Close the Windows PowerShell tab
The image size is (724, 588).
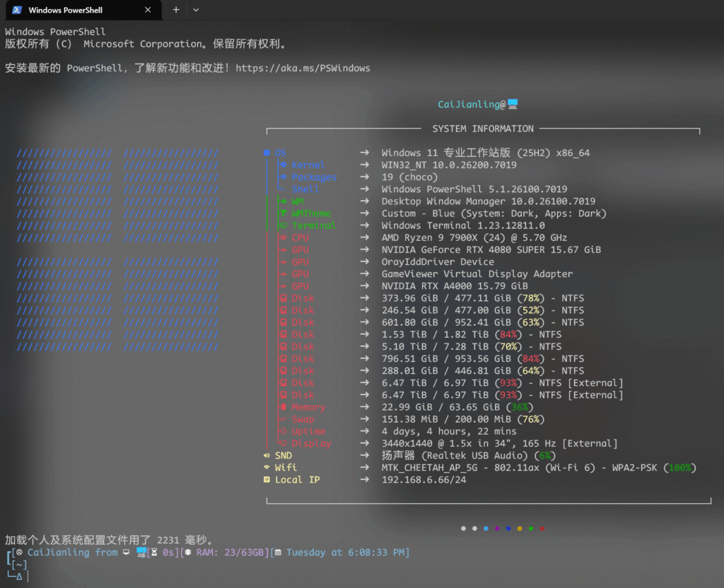[147, 11]
